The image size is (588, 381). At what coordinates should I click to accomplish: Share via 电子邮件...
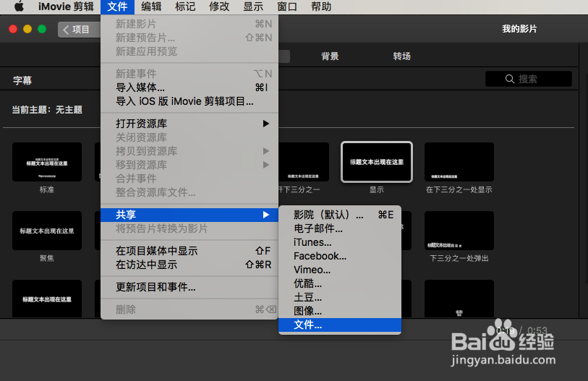click(340, 228)
